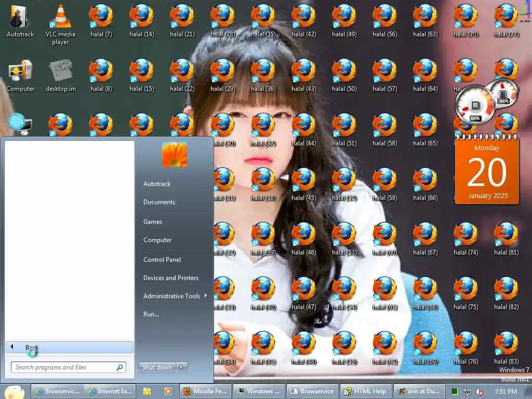The image size is (532, 399).
Task: Switch to the Browservice taskbar window
Action: pyautogui.click(x=312, y=392)
